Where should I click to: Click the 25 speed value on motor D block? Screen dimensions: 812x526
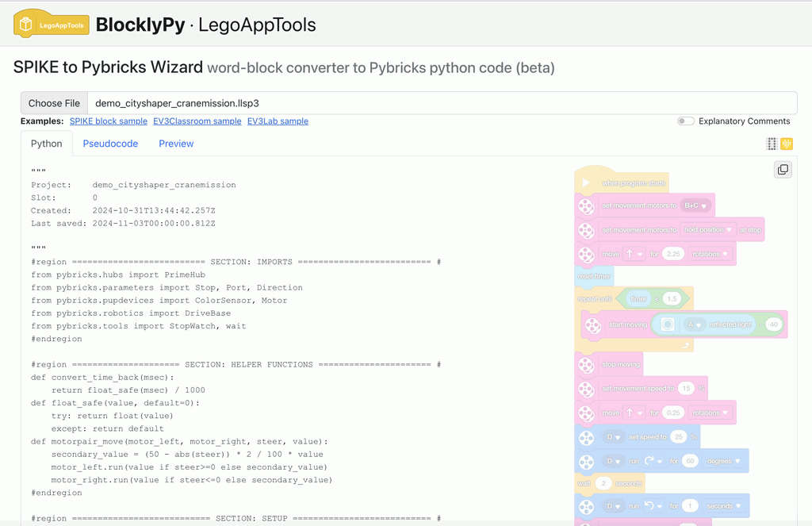[679, 437]
